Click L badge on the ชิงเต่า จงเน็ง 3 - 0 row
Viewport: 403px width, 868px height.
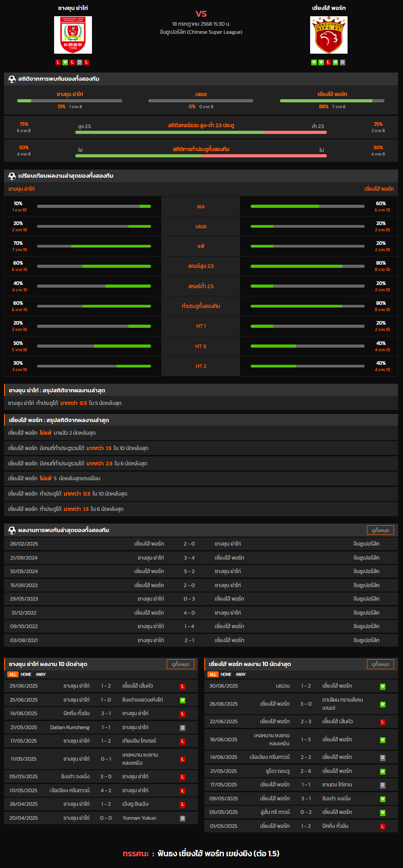[x=183, y=777]
